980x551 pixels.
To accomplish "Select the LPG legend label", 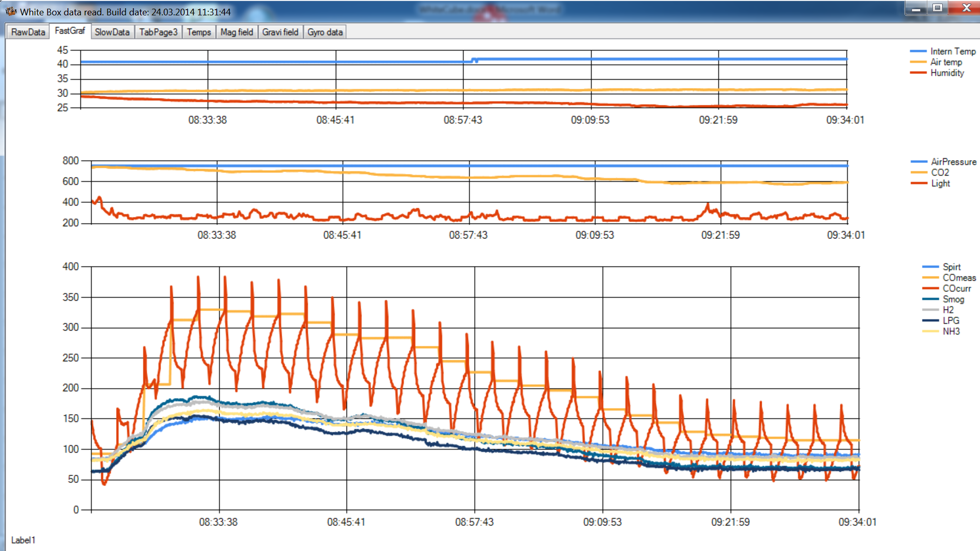I will pos(951,320).
